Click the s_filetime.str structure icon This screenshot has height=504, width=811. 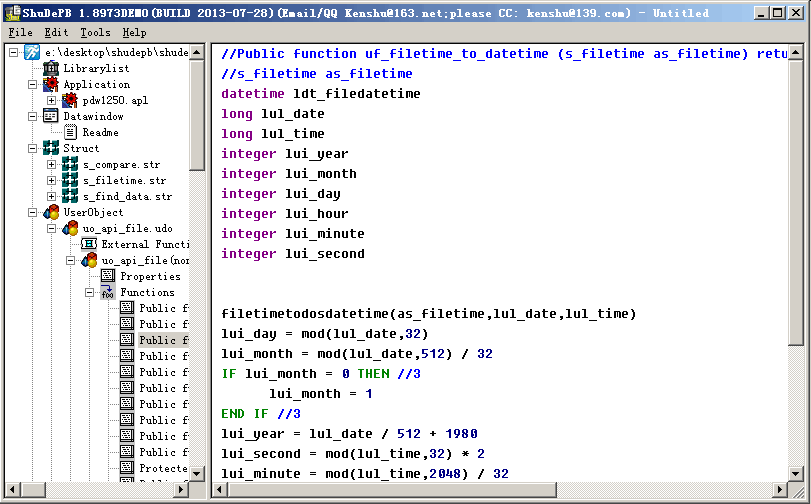pos(70,181)
